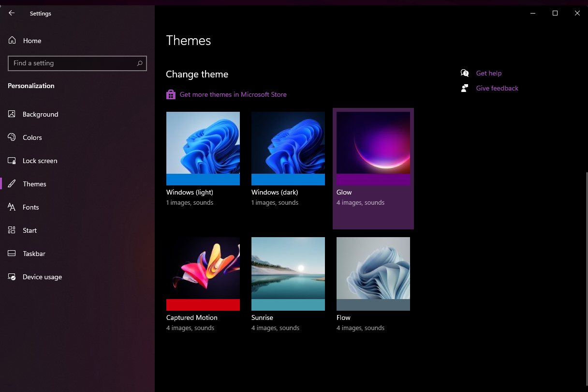
Task: Click "4 images, sounds" under Glow
Action: 361,203
